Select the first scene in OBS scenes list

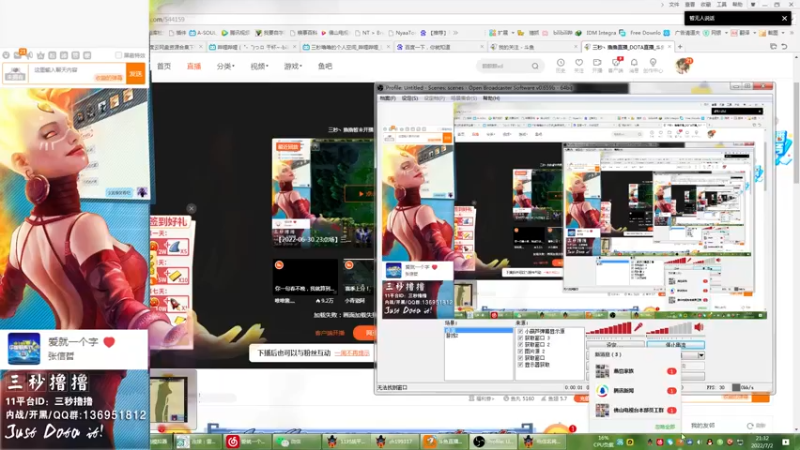[479, 331]
